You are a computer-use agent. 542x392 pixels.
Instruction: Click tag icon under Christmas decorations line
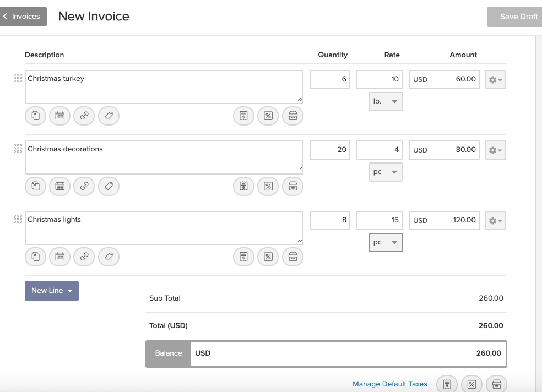(x=109, y=186)
